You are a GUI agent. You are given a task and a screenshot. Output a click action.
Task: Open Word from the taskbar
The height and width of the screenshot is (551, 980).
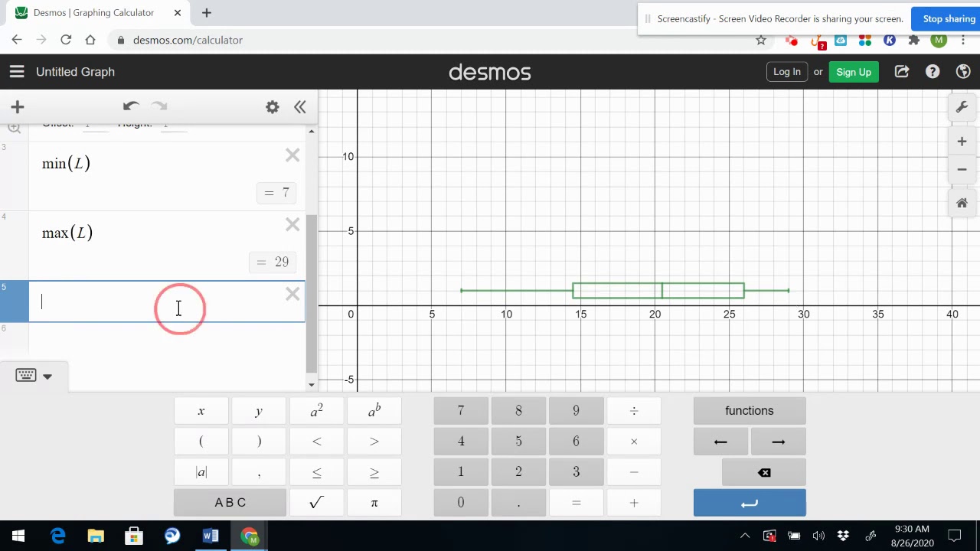point(211,536)
